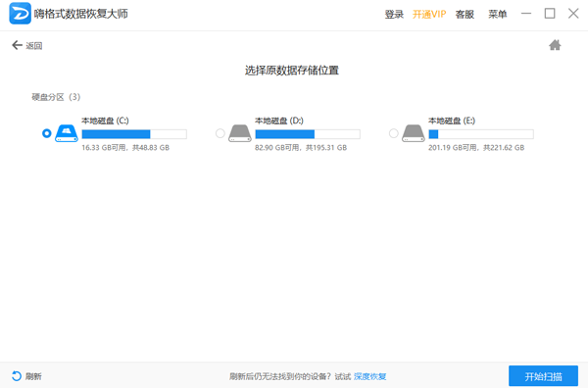Click the D: drive usage bar

(308, 134)
